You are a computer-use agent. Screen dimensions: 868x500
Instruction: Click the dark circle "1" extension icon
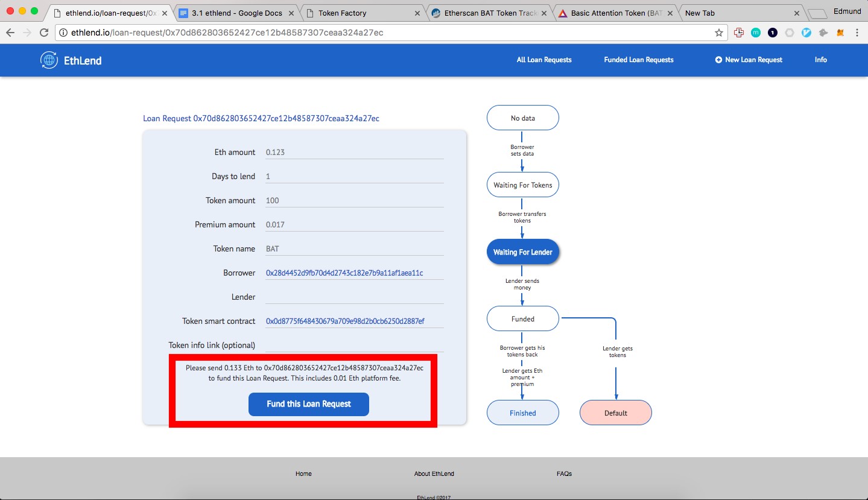click(x=773, y=33)
